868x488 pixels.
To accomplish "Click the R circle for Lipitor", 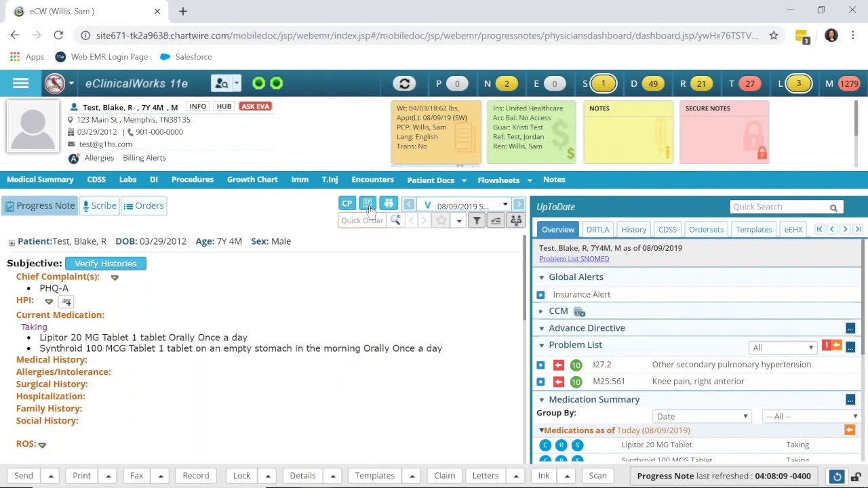I will [x=561, y=445].
